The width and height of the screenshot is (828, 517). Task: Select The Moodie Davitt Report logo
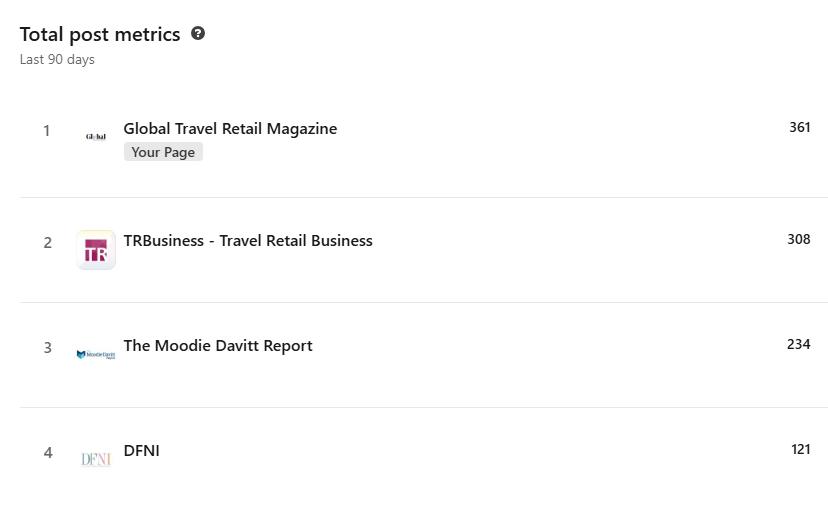click(x=96, y=354)
